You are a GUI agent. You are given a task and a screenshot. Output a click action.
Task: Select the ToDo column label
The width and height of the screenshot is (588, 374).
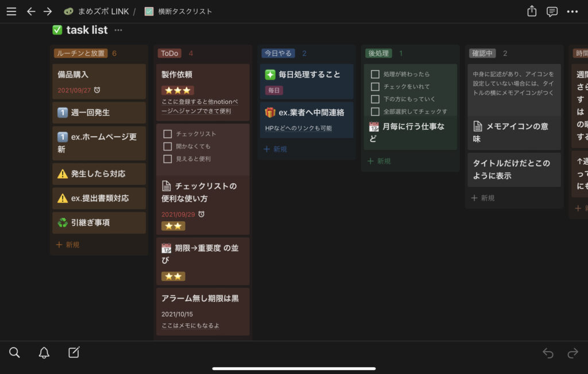point(169,53)
